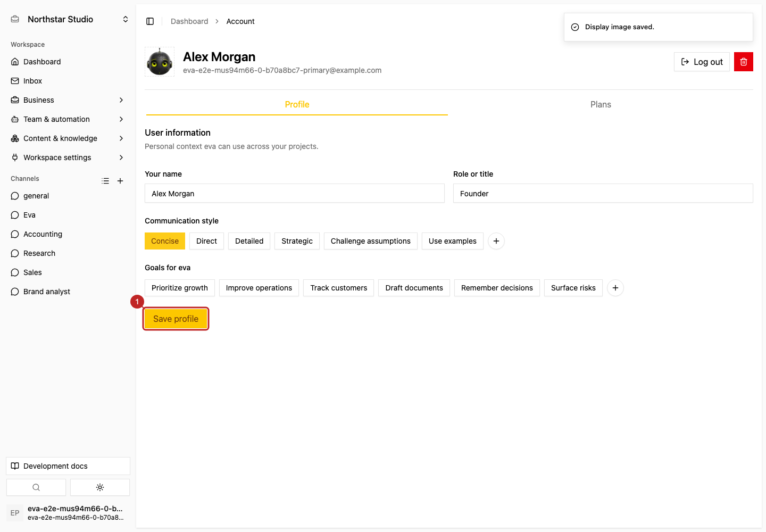
Task: Open the Accounting channel
Action: pos(68,234)
